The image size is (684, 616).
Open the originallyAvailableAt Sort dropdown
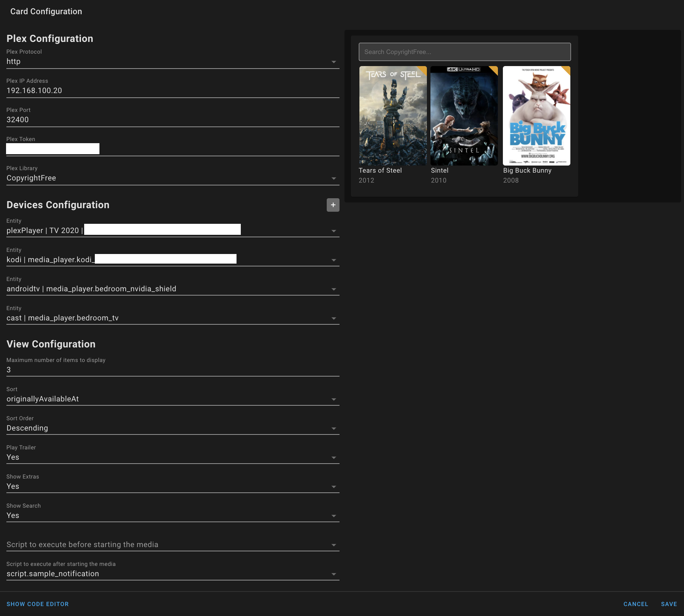click(173, 399)
